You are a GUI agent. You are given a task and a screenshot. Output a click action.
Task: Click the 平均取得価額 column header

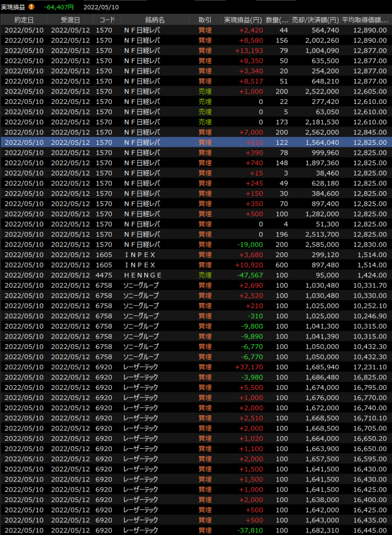365,20
